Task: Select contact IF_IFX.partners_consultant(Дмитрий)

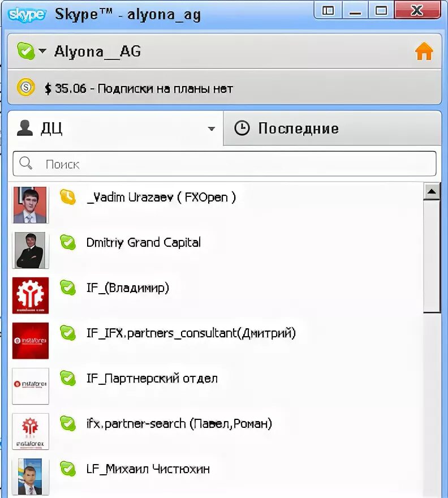Action: point(216,341)
